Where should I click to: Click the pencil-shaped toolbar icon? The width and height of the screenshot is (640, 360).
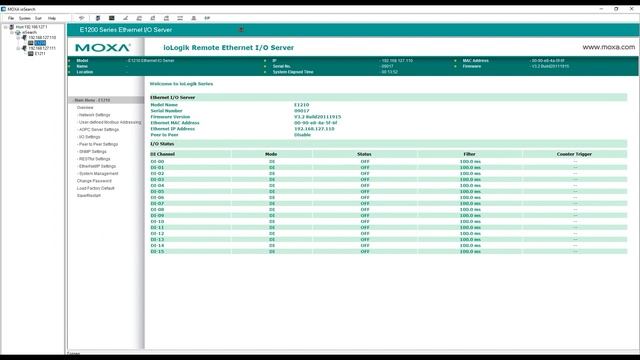(x=125, y=18)
